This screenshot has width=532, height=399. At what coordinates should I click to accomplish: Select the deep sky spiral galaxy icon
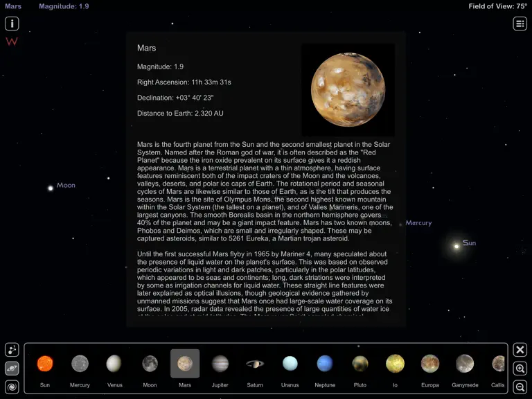[x=12, y=387]
